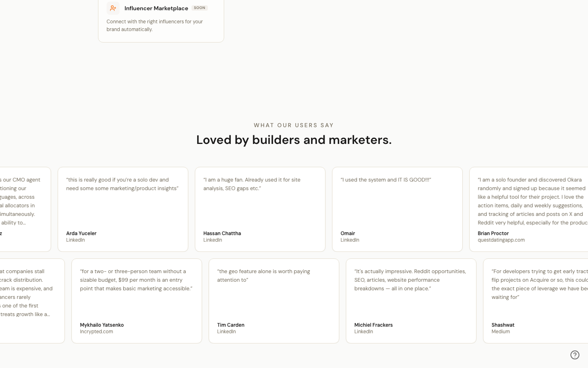Viewport: 588px width, 368px height.
Task: Click the name Brian Proctor
Action: (493, 233)
